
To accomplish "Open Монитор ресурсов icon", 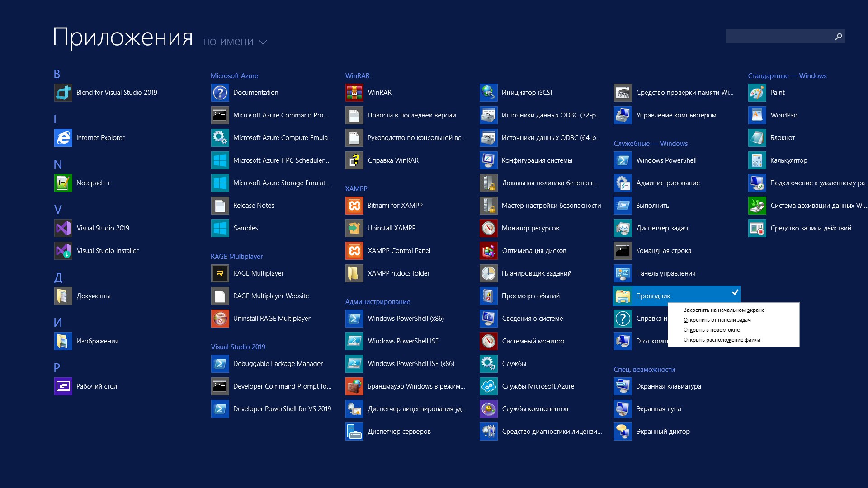I will click(x=489, y=228).
